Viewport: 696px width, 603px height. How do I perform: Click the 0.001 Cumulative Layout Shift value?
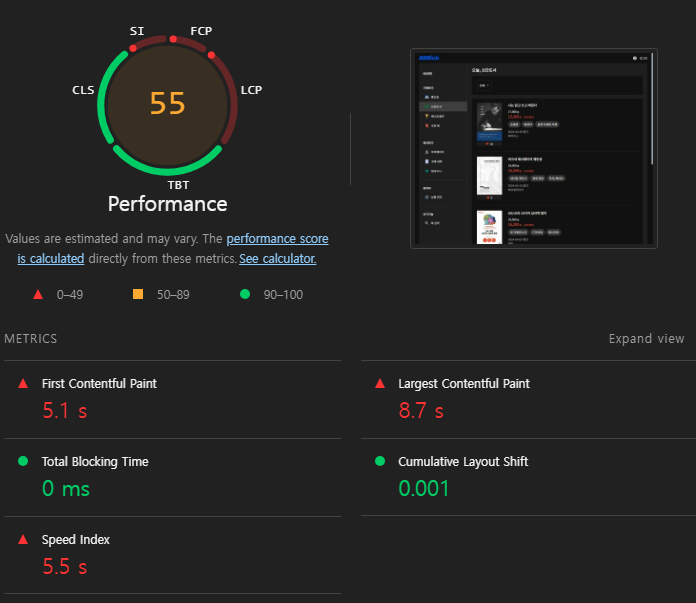(x=424, y=488)
